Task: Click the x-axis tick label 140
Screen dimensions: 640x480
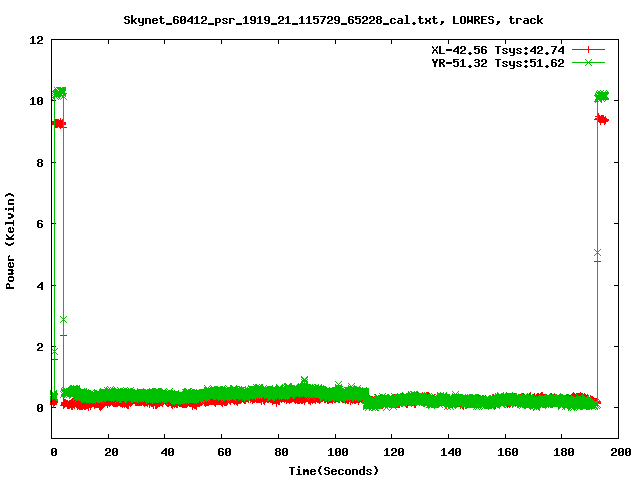Action: [451, 452]
